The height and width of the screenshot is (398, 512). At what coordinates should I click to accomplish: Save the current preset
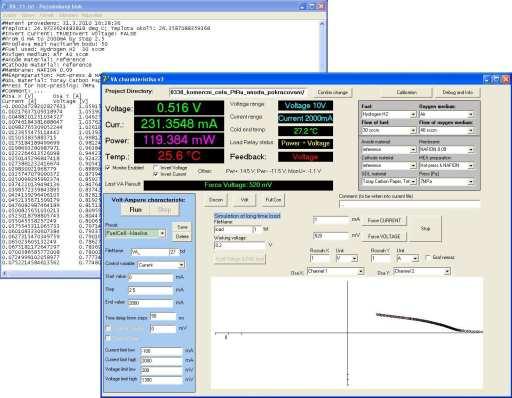182,227
